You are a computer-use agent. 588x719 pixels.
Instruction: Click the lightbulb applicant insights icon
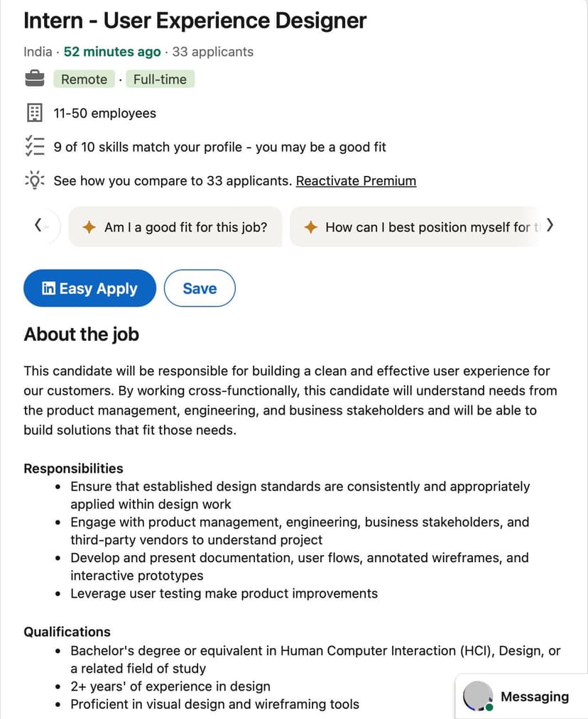35,180
